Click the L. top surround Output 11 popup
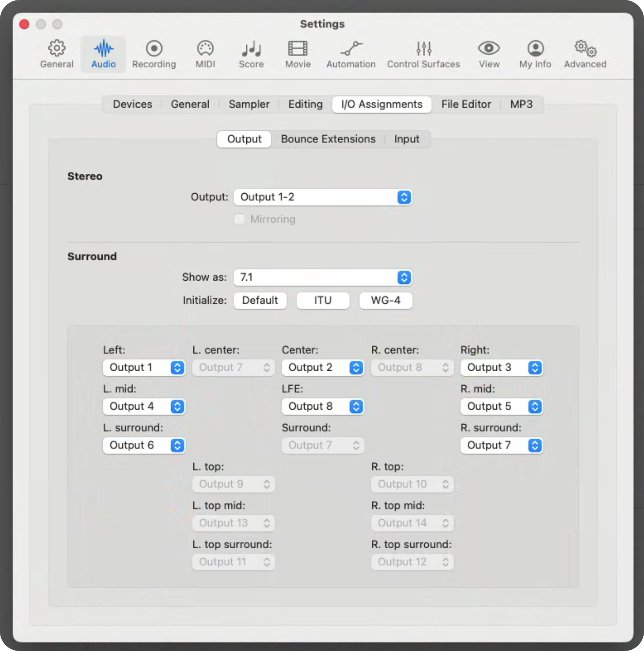This screenshot has width=644, height=651. pyautogui.click(x=233, y=562)
